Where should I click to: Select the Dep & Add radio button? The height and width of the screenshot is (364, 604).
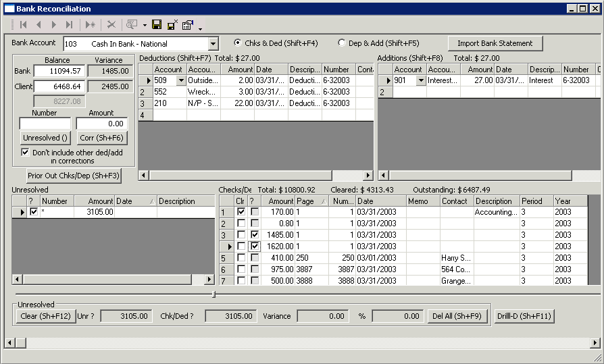click(x=342, y=43)
